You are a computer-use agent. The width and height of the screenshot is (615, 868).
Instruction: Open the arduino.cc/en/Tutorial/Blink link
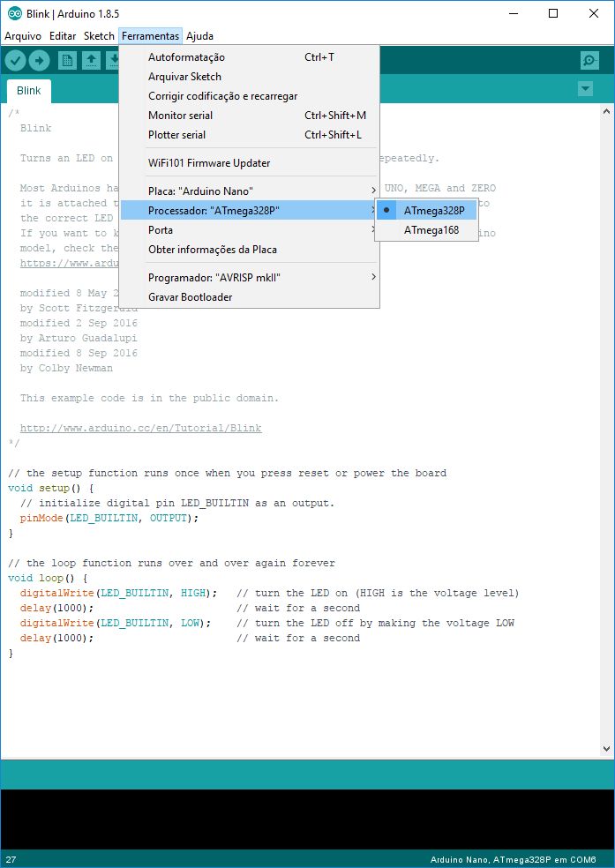(140, 428)
